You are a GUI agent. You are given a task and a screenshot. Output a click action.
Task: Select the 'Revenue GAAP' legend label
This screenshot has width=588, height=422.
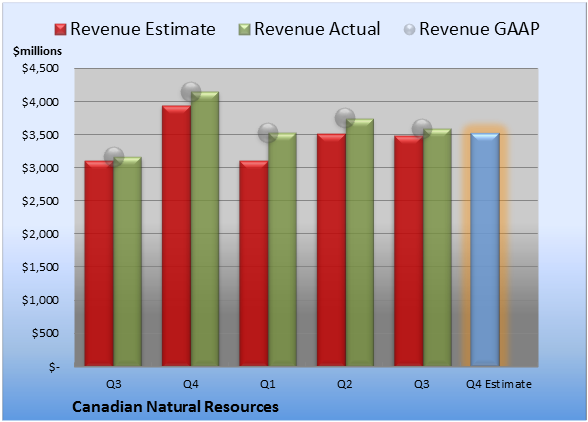click(479, 29)
